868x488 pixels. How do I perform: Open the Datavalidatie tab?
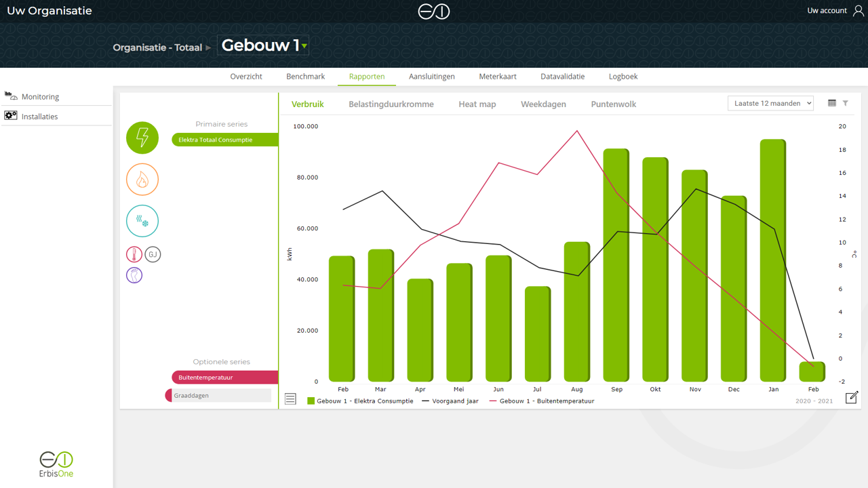[x=562, y=77]
